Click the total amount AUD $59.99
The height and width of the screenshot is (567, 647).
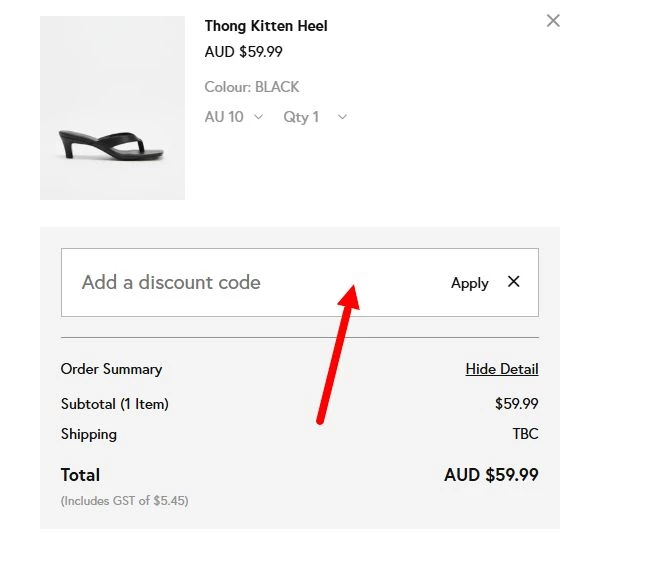491,475
